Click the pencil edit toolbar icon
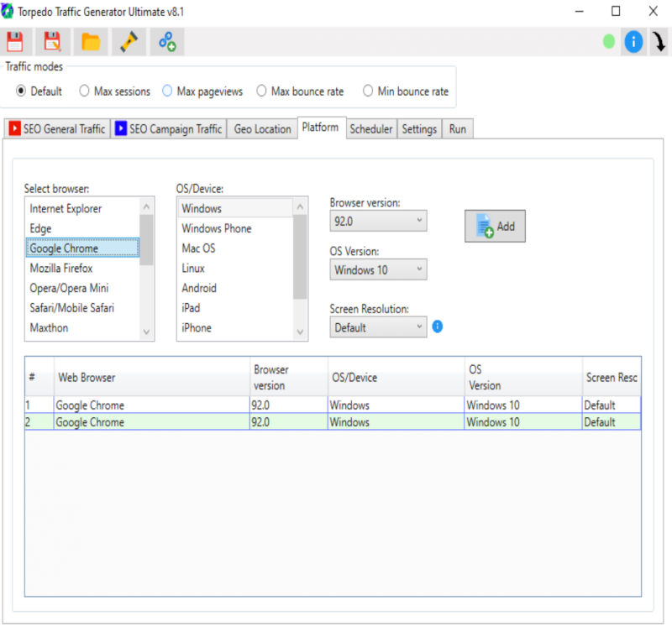 tap(129, 41)
